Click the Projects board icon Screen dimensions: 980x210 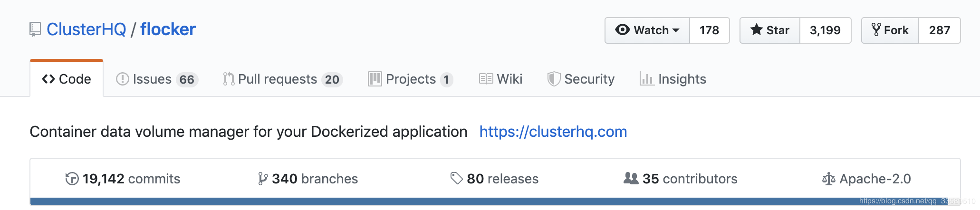tap(375, 79)
